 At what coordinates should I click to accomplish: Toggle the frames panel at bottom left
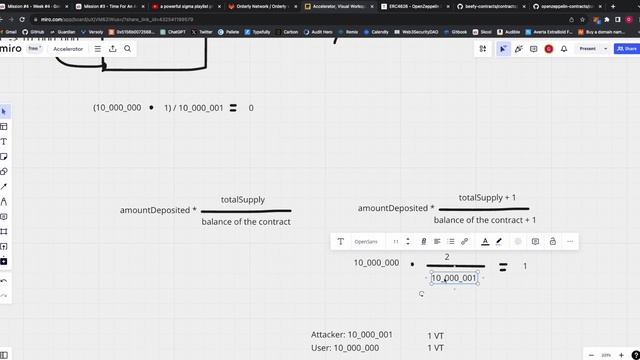click(x=4, y=355)
